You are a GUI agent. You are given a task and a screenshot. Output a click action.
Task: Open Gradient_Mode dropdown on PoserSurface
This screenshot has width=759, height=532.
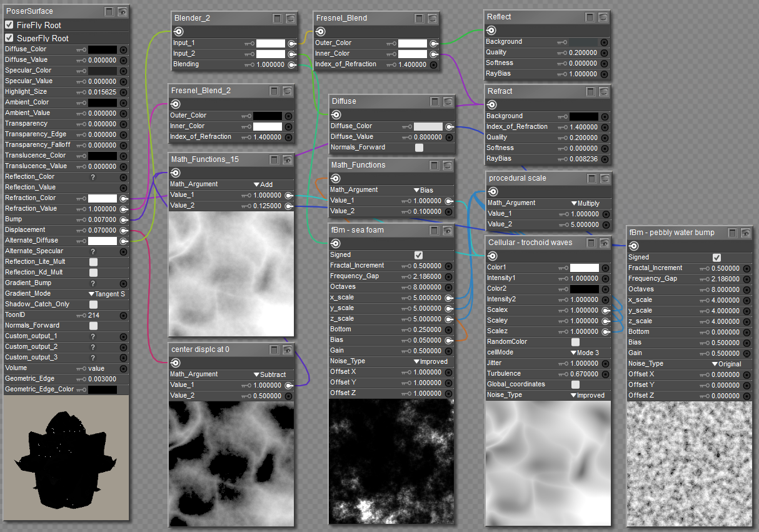pos(106,294)
